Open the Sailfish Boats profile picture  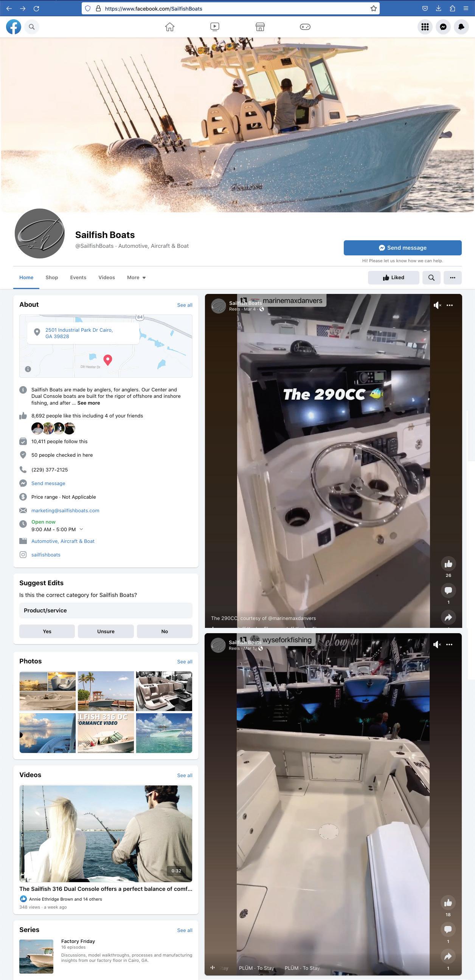coord(39,233)
